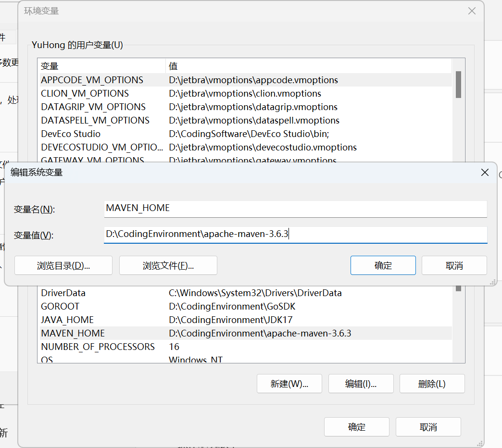The image size is (502, 448).
Task: Click 编辑(I)... under system variables
Action: click(x=361, y=384)
